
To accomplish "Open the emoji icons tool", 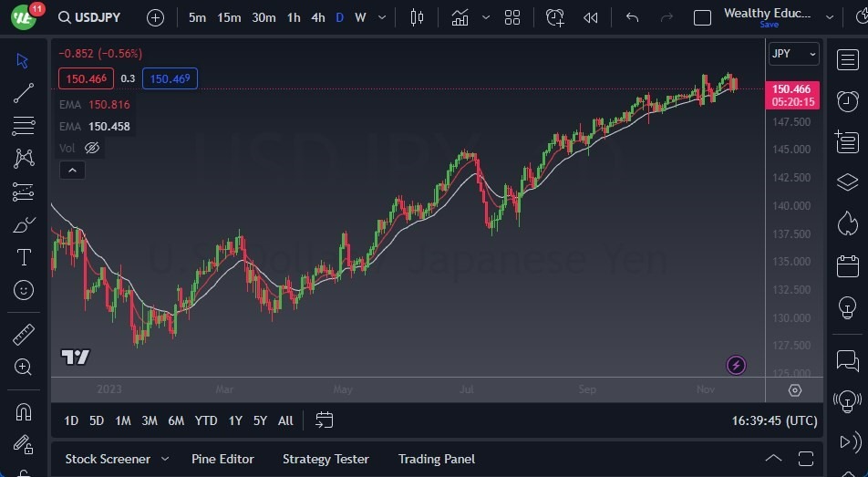I will coord(24,290).
